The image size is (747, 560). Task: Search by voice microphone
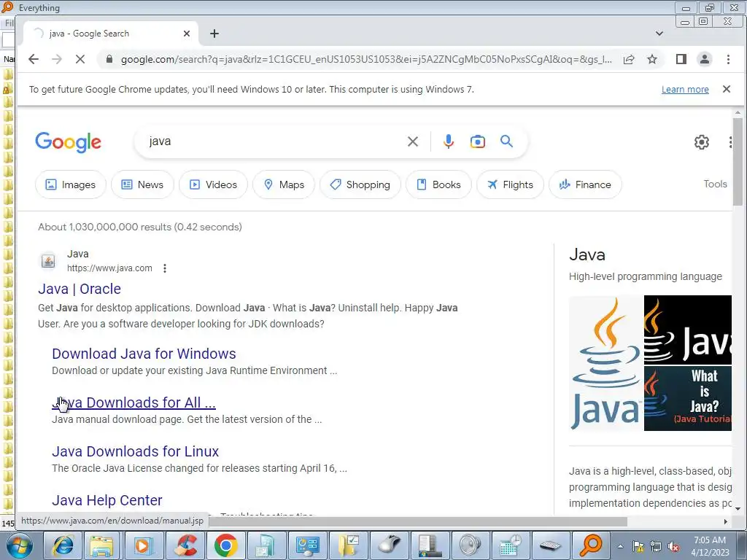pos(449,141)
